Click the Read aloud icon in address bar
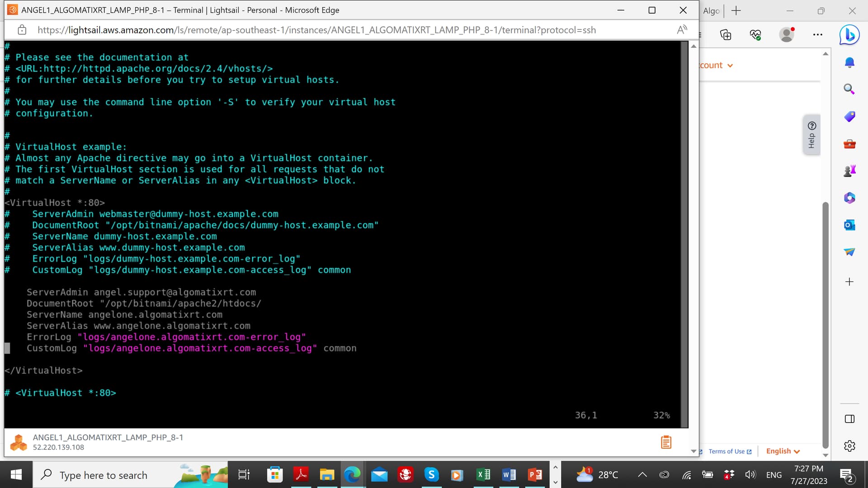 click(x=682, y=30)
